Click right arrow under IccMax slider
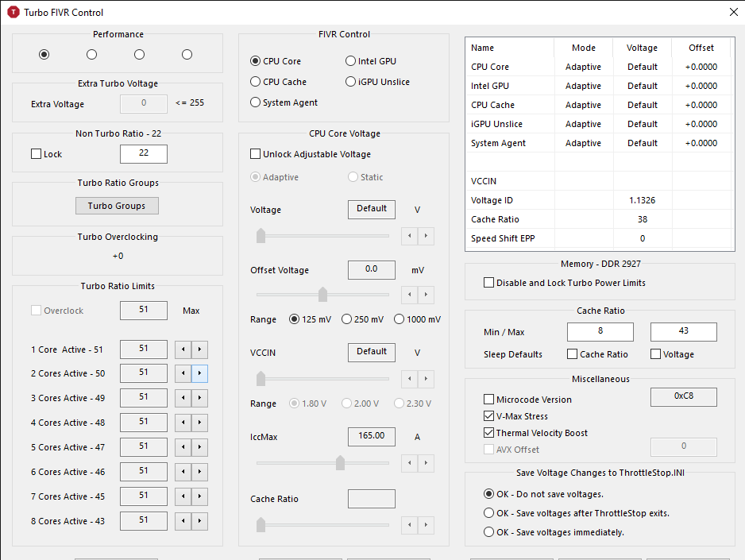Screen dimensions: 745x560 tap(427, 463)
